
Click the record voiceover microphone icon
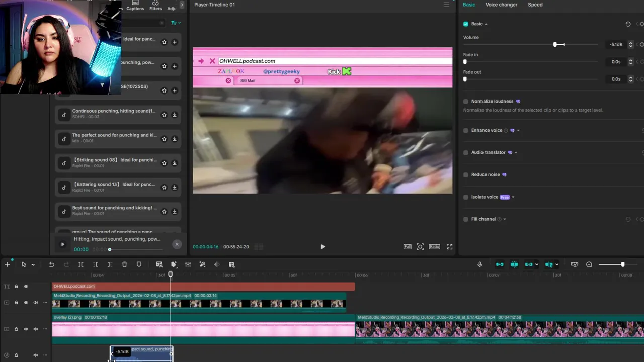click(x=479, y=264)
